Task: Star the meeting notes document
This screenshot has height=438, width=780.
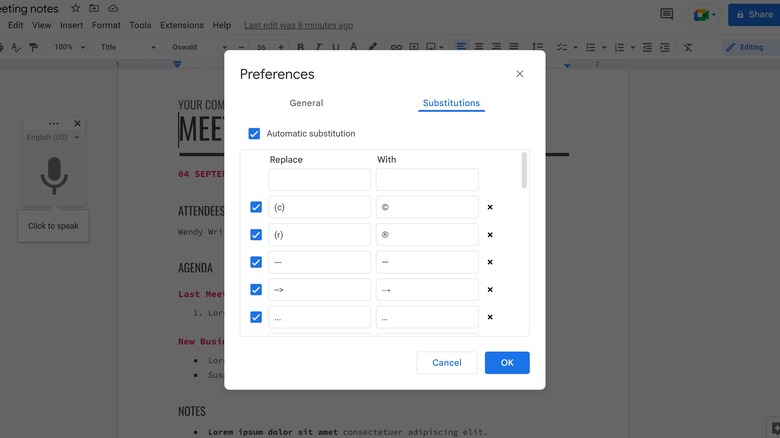Action: click(x=76, y=8)
